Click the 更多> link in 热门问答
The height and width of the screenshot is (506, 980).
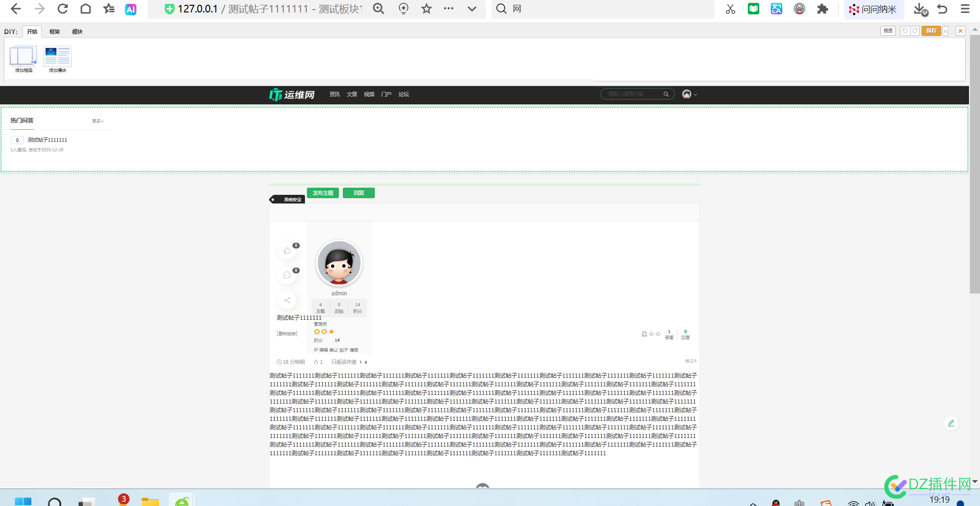pos(98,121)
